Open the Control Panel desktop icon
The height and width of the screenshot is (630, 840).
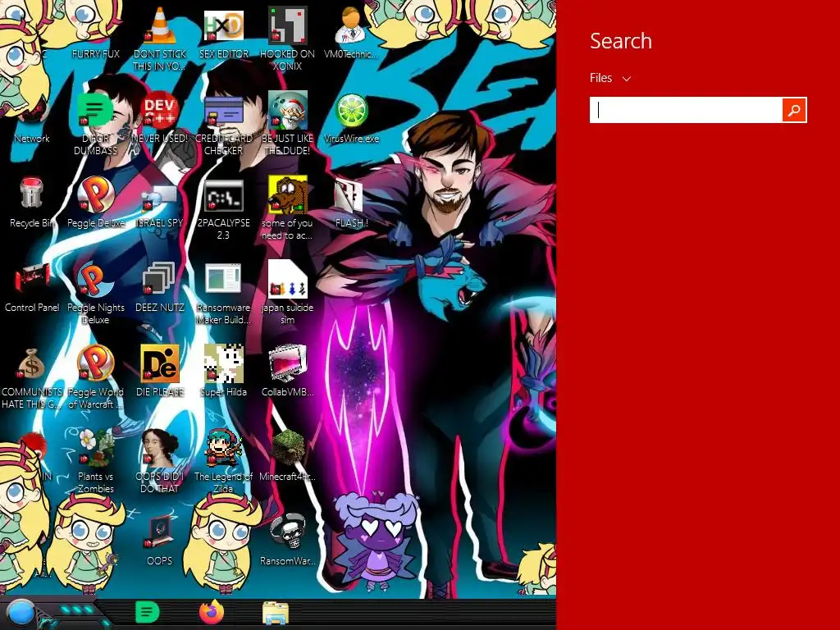[x=32, y=279]
